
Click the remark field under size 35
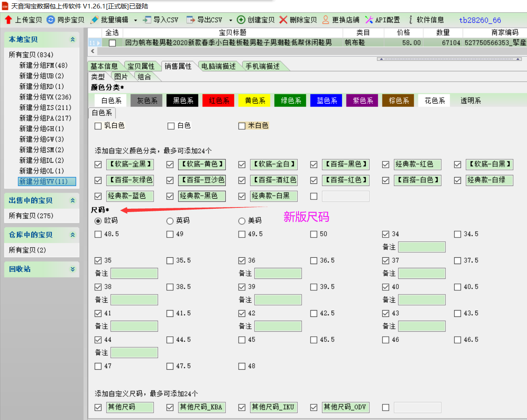[x=134, y=273]
